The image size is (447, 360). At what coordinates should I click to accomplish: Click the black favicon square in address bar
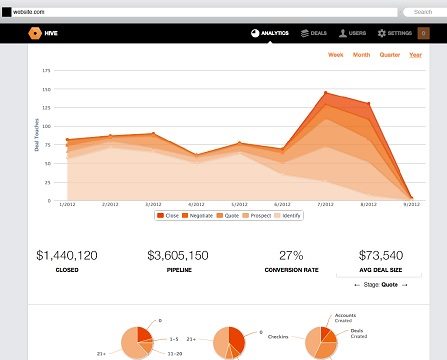click(x=6, y=12)
